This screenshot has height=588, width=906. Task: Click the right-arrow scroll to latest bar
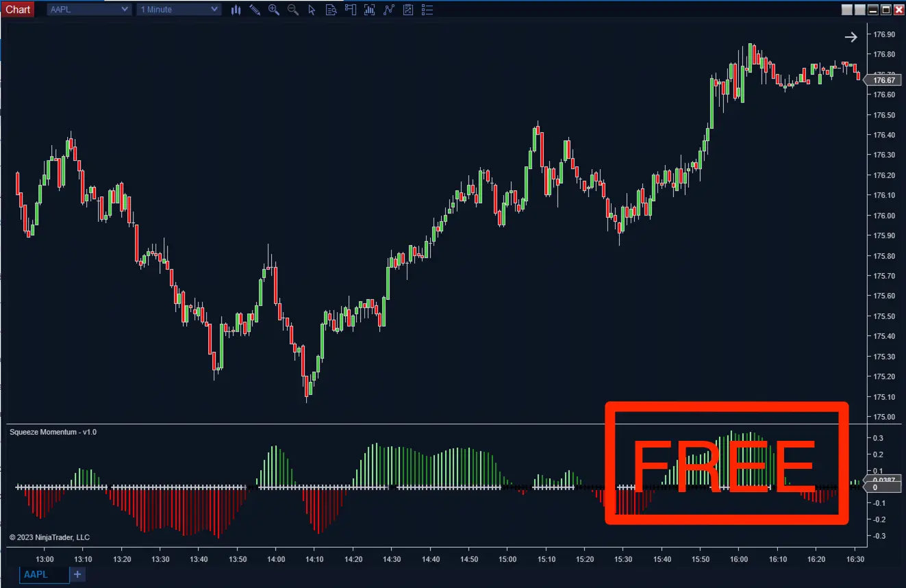851,37
